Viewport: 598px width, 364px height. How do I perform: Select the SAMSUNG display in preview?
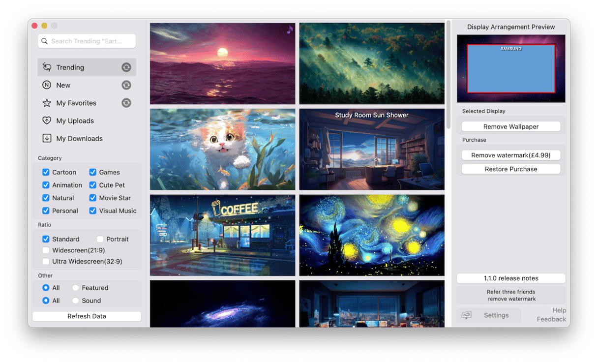(x=511, y=68)
